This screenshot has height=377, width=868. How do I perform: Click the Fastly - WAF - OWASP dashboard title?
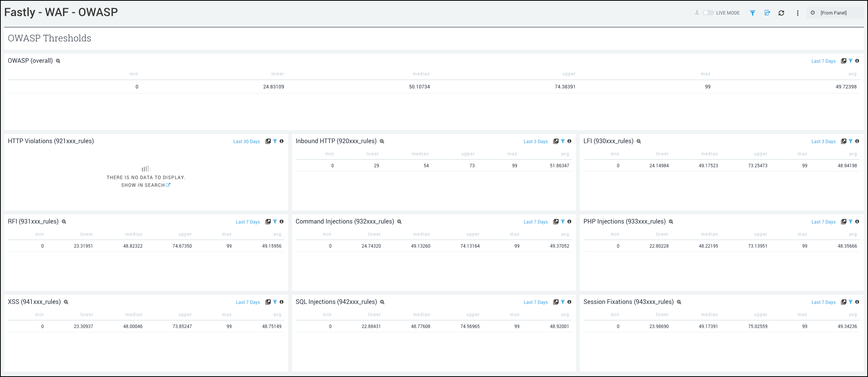(x=61, y=12)
